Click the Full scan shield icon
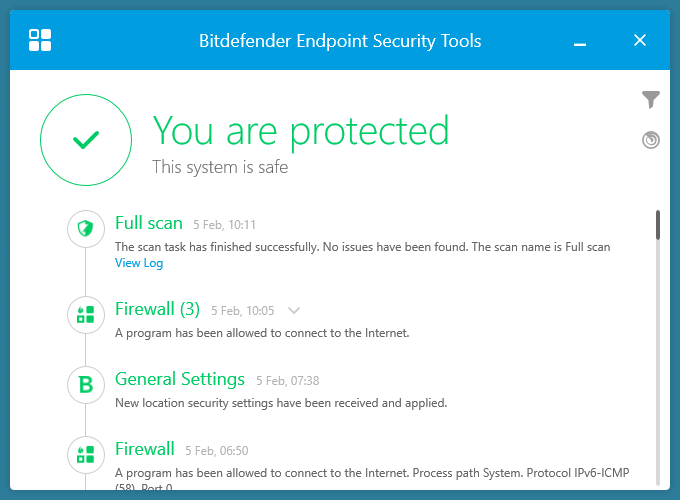The height and width of the screenshot is (500, 680). (x=86, y=229)
